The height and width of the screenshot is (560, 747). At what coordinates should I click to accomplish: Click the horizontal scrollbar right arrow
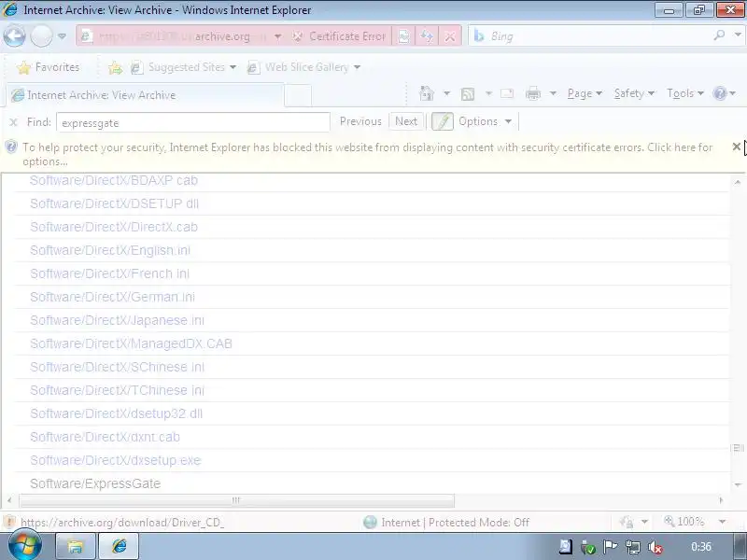tap(721, 500)
